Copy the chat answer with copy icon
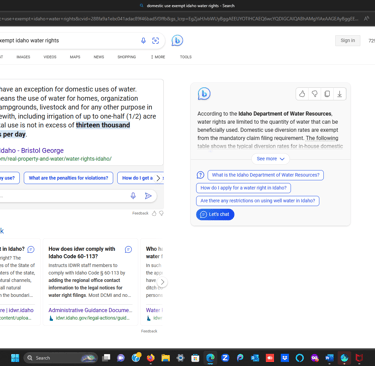 point(327,94)
